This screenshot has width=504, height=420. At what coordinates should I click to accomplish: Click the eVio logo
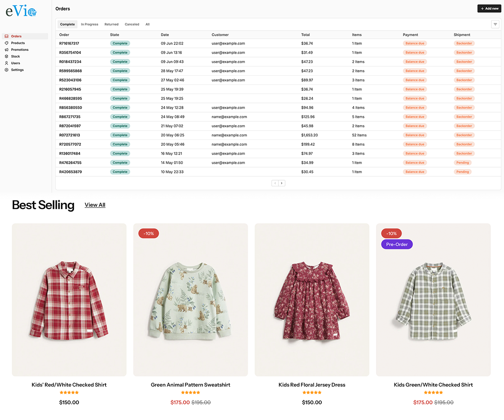[21, 12]
